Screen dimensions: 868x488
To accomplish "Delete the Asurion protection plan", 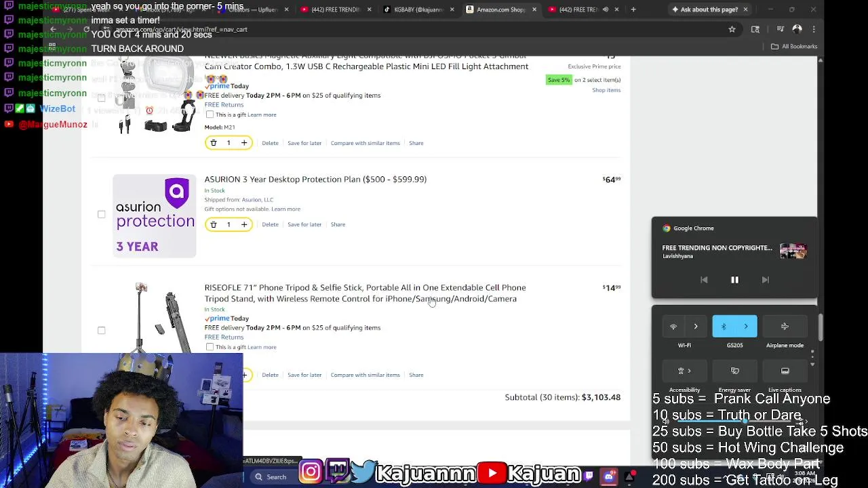I will [270, 224].
